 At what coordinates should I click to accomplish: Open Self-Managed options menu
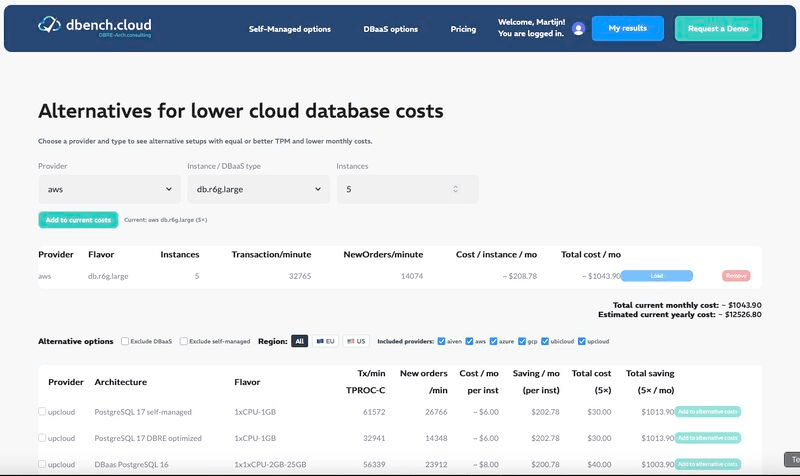pyautogui.click(x=289, y=29)
